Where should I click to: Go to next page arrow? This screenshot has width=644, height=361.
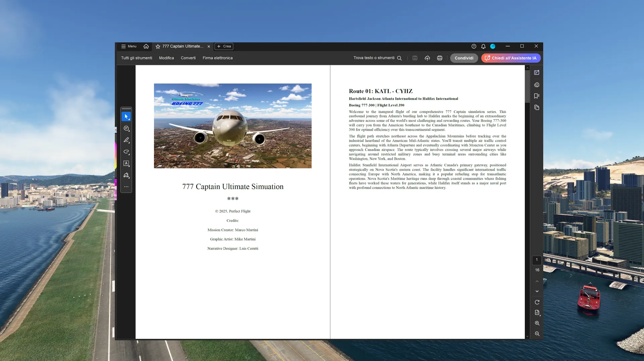537,291
